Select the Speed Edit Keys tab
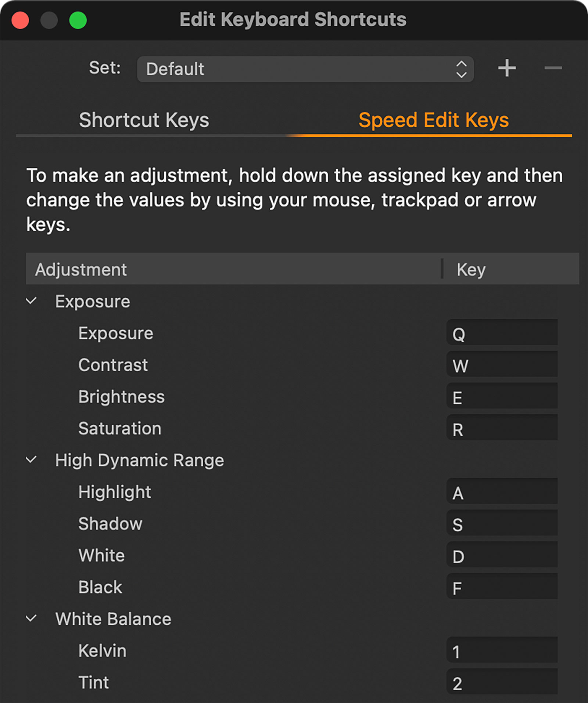The height and width of the screenshot is (703, 588). point(433,120)
